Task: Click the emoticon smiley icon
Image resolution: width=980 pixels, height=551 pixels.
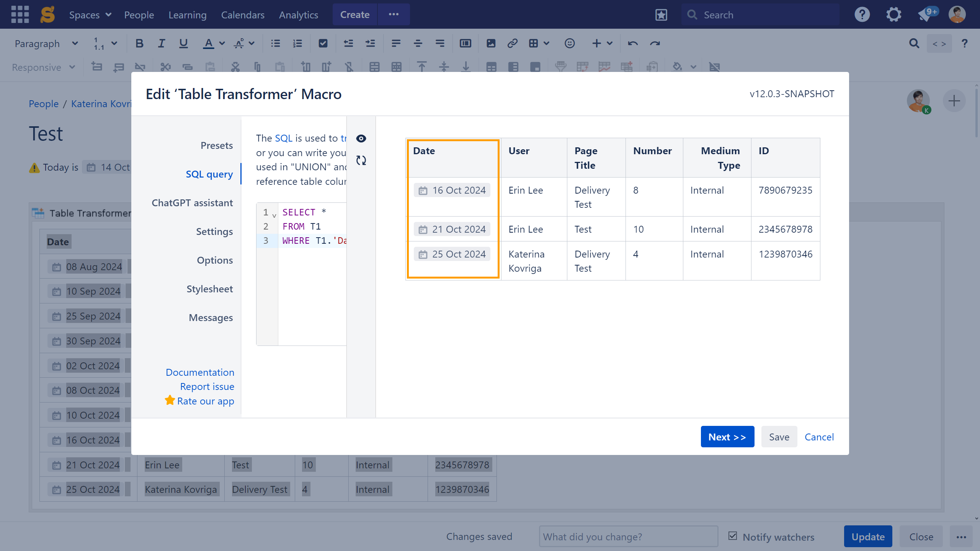Action: [569, 44]
